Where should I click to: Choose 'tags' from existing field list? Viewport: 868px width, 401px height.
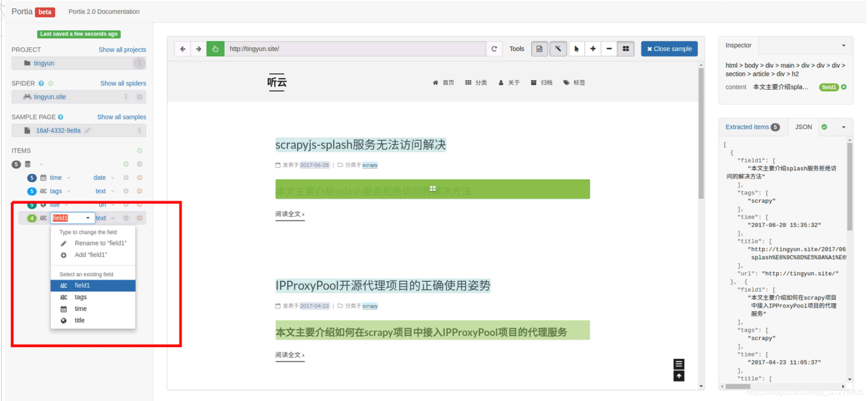pyautogui.click(x=81, y=297)
